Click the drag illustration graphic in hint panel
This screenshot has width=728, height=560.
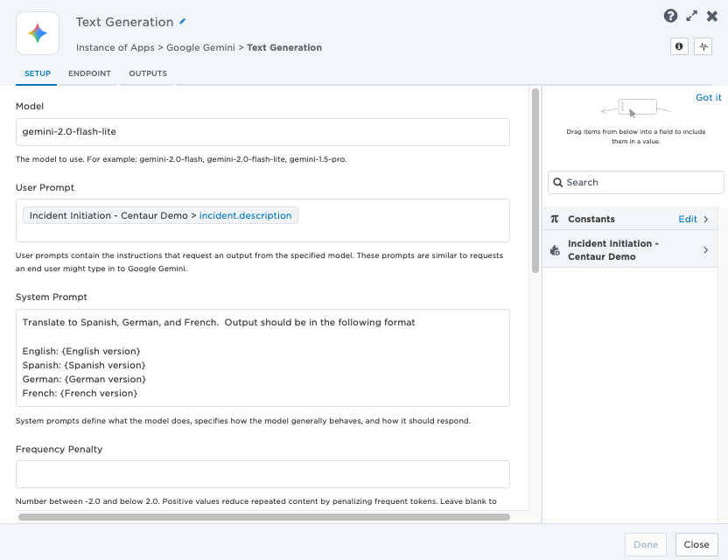[636, 108]
